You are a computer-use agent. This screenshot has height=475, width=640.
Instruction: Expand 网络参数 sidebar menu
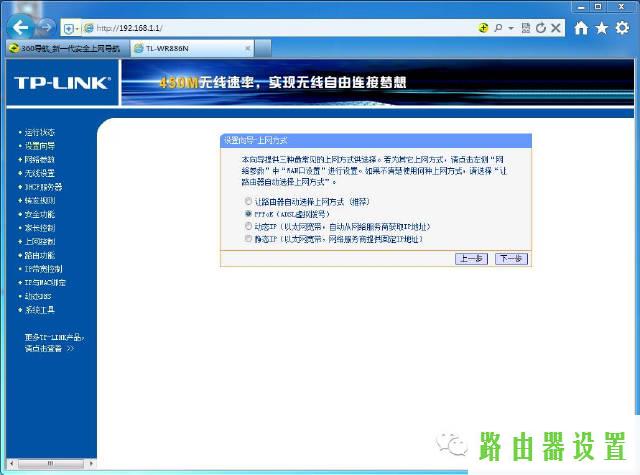[x=40, y=160]
